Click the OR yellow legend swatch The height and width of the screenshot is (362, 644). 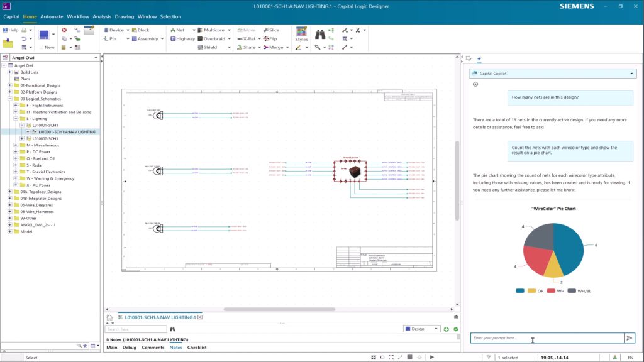tap(531, 291)
